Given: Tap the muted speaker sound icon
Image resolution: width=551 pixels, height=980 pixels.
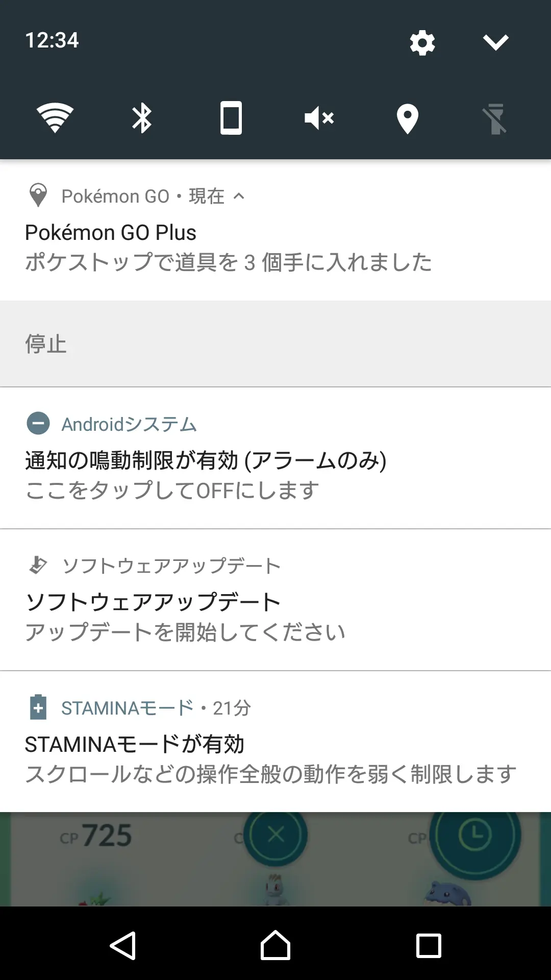Looking at the screenshot, I should point(319,118).
